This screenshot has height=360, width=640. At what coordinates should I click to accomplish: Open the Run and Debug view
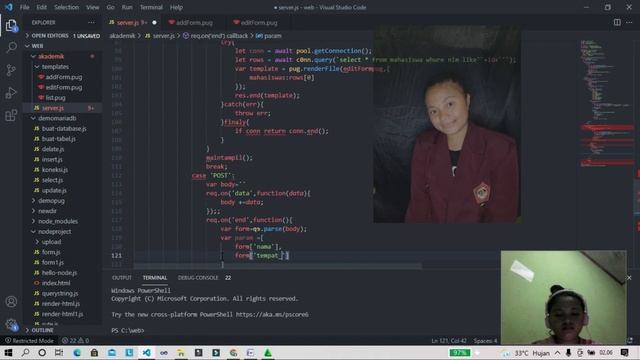pos(11,93)
